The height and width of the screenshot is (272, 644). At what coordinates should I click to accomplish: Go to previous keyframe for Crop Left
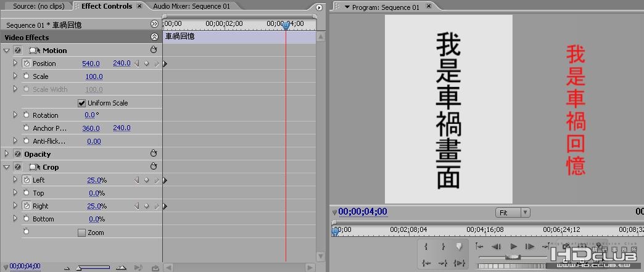tap(137, 180)
